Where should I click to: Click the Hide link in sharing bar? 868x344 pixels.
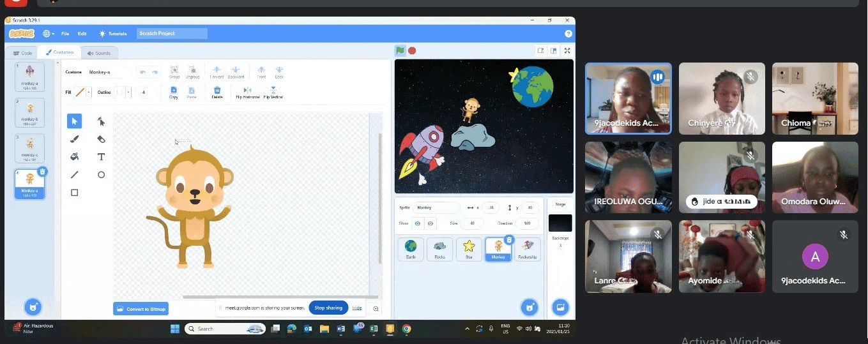coord(357,308)
